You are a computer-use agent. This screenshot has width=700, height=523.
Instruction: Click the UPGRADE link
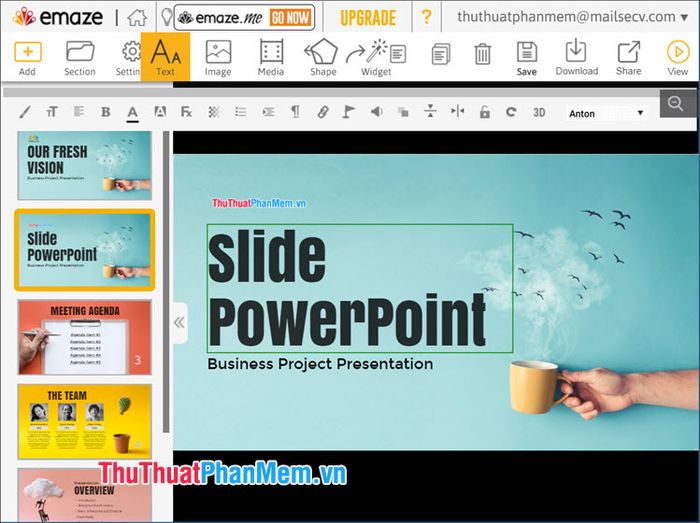pyautogui.click(x=368, y=18)
